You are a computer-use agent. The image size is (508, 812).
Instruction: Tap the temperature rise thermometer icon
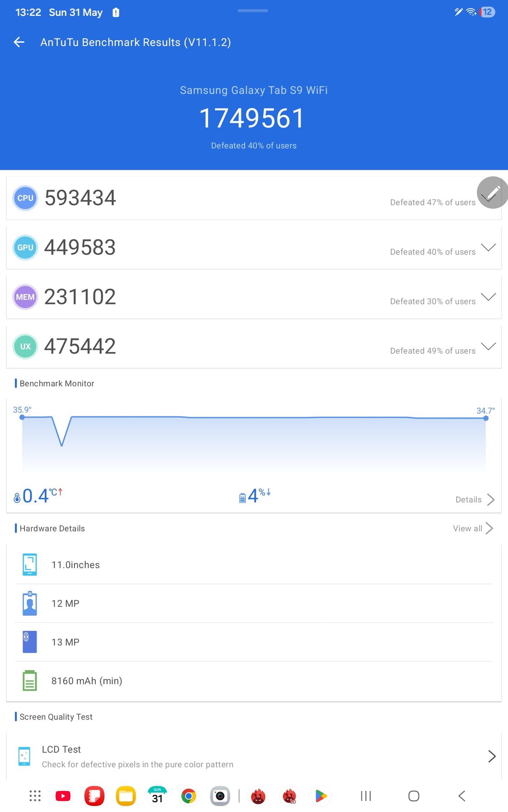point(17,498)
